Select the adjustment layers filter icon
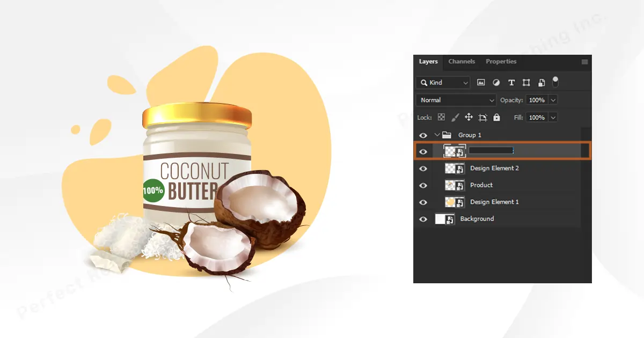644x338 pixels. [x=496, y=83]
